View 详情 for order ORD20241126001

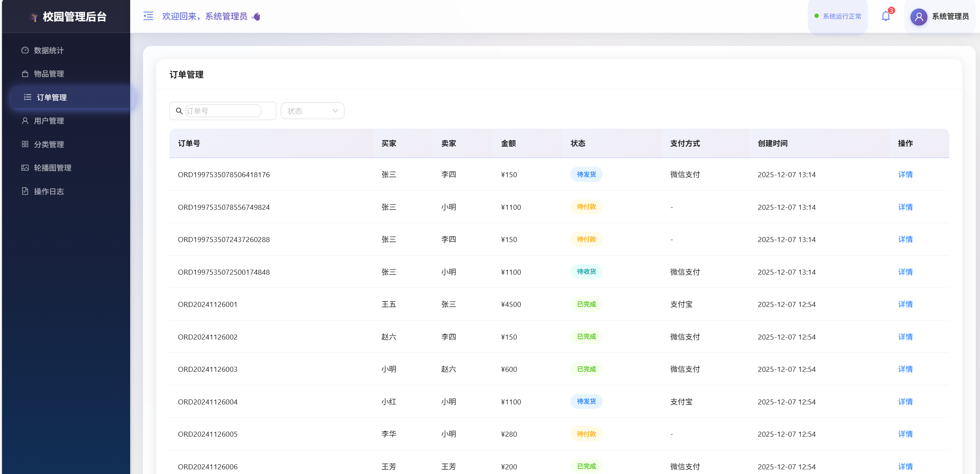pyautogui.click(x=905, y=304)
